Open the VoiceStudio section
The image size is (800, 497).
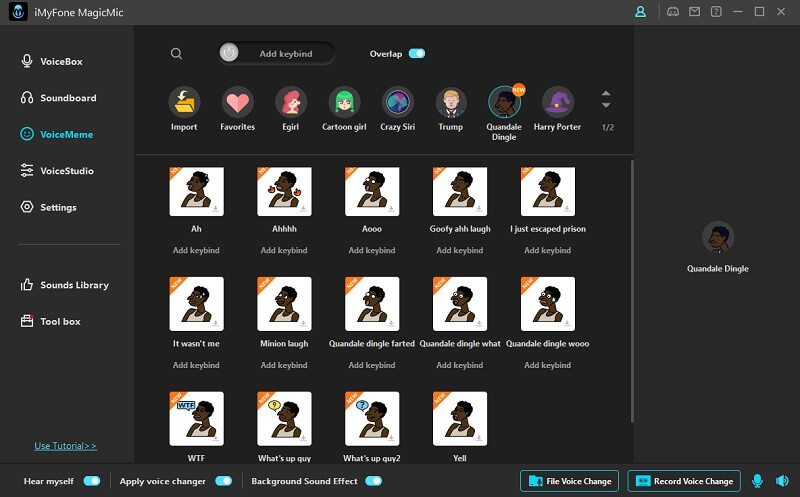pyautogui.click(x=57, y=171)
